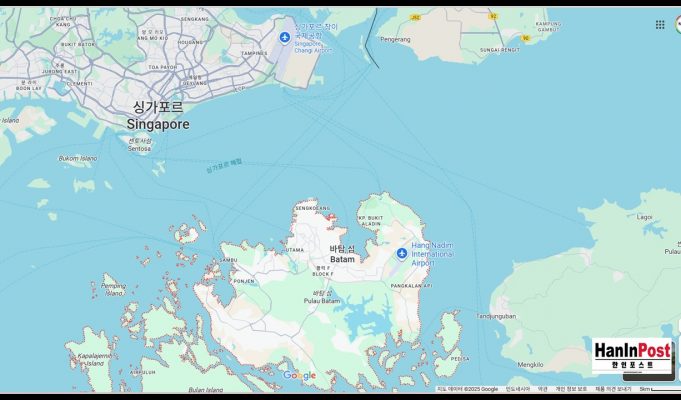Image resolution: width=681 pixels, height=400 pixels.
Task: Click the Hang Nadim International Airport icon
Action: (x=402, y=253)
